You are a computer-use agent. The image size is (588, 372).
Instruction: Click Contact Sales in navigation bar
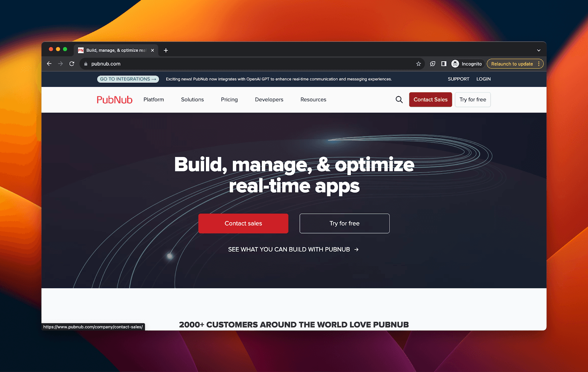(x=430, y=100)
